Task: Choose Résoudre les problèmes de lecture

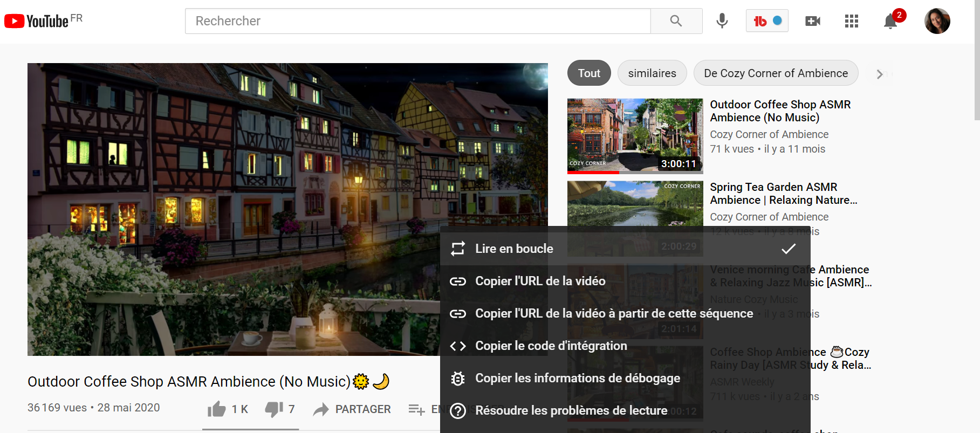Action: click(625, 410)
